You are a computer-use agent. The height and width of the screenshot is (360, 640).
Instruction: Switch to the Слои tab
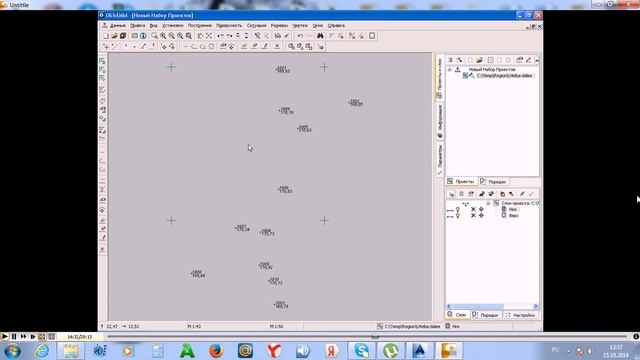pos(457,315)
